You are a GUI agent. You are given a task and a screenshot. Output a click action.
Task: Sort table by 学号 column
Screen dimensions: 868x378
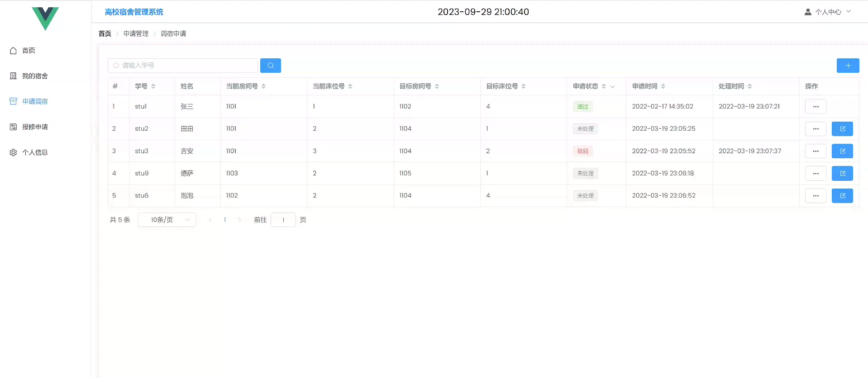(153, 86)
